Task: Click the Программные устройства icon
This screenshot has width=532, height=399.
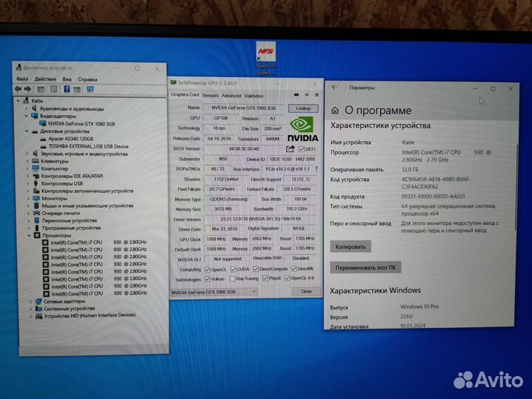Action: coord(37,228)
